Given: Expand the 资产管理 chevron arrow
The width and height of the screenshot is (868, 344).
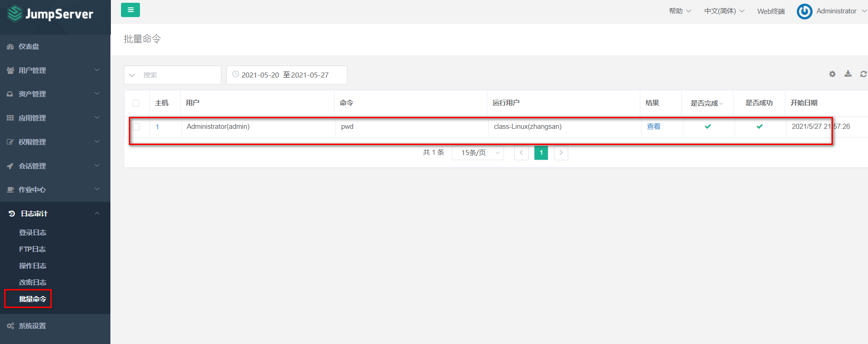Looking at the screenshot, I should 97,93.
